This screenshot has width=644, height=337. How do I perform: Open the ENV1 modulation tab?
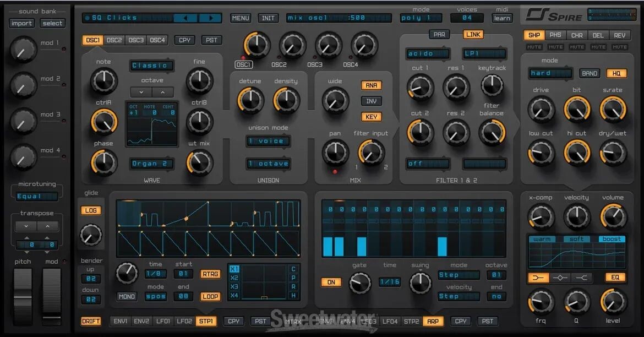click(x=121, y=322)
